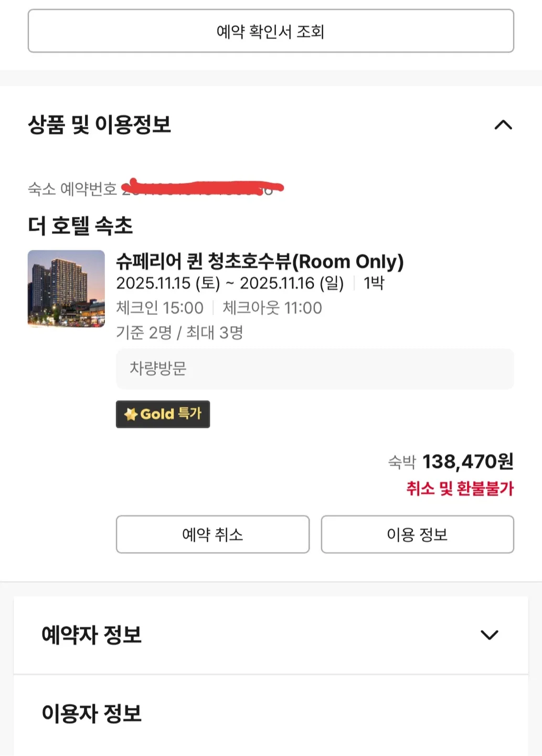Select the redacted 숙소 예약번호 number
The width and height of the screenshot is (542, 756).
202,188
